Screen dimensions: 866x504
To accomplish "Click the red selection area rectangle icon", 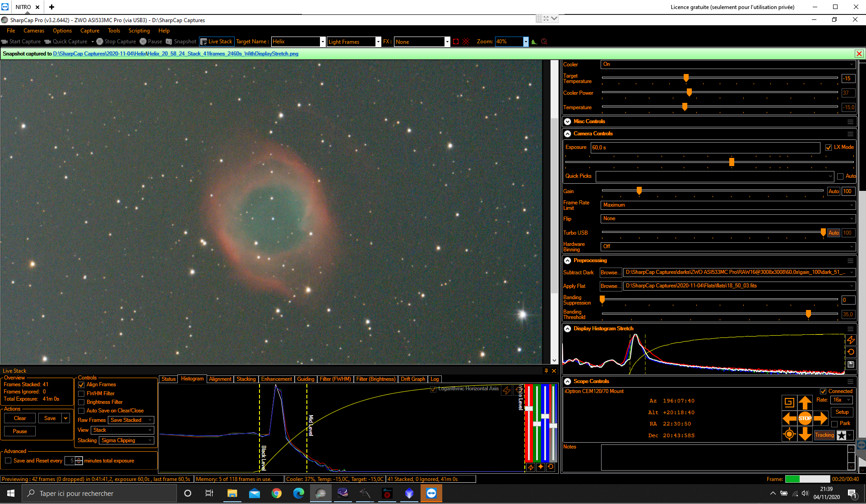I will 456,42.
